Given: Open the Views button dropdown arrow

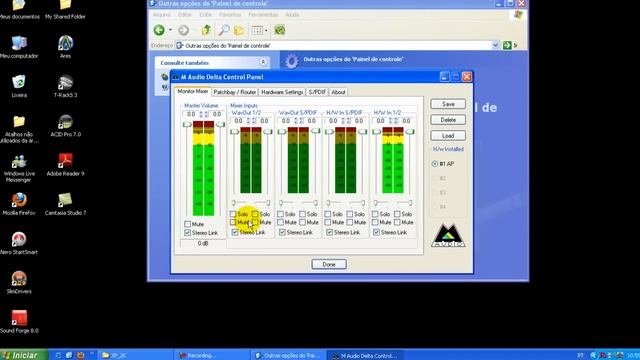Looking at the screenshot, I should tap(266, 30).
